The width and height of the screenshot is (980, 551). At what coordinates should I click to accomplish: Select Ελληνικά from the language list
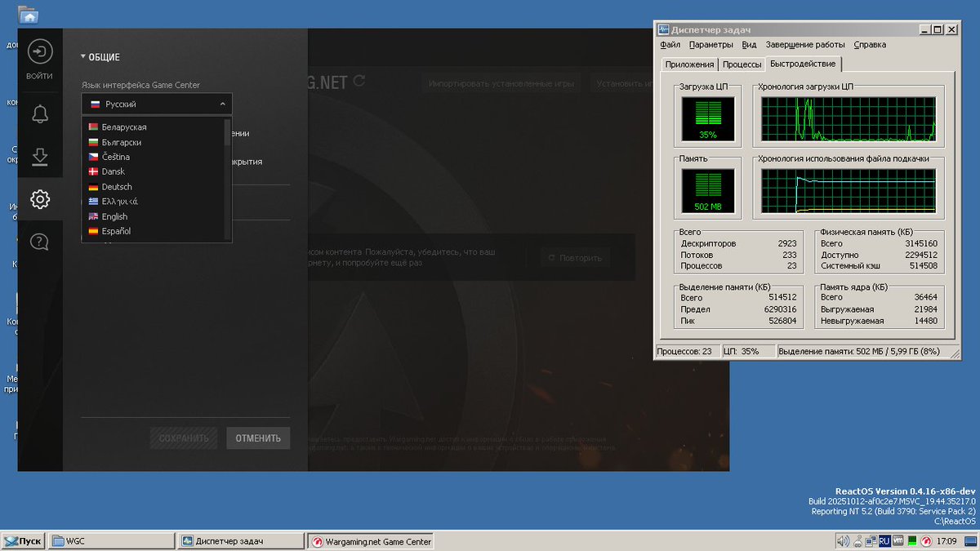click(154, 202)
